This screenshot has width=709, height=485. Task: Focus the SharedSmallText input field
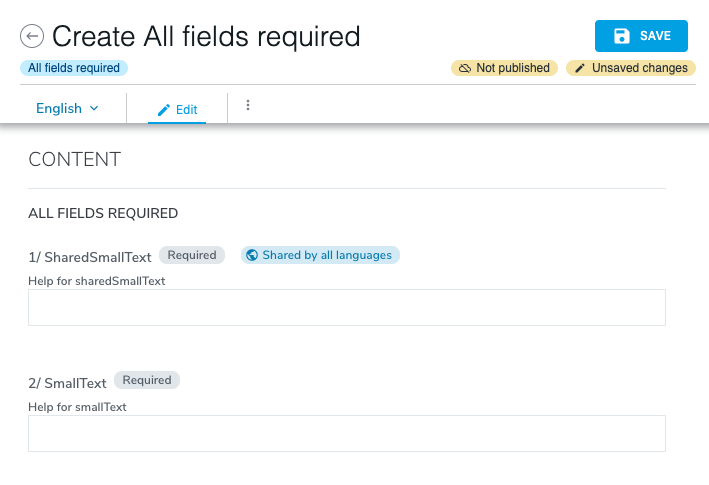347,307
